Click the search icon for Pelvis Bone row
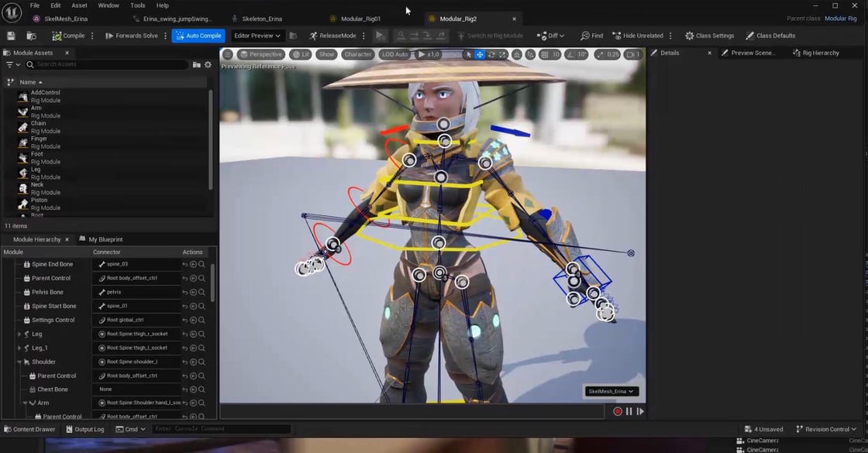Image resolution: width=868 pixels, height=453 pixels. tap(201, 292)
